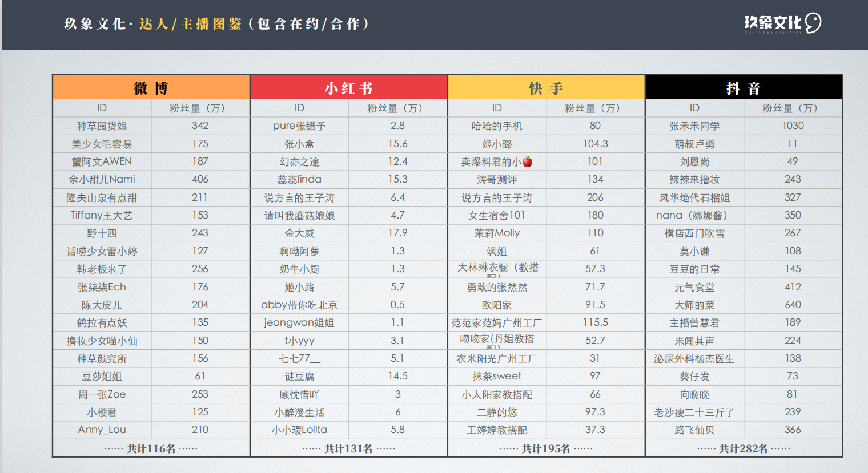The image size is (868, 473).
Task: Select pure张锴予 in the 小红书 column
Action: [300, 126]
